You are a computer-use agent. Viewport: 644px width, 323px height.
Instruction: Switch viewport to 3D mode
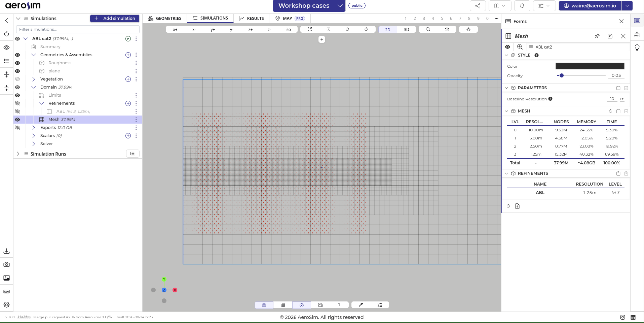[406, 30]
